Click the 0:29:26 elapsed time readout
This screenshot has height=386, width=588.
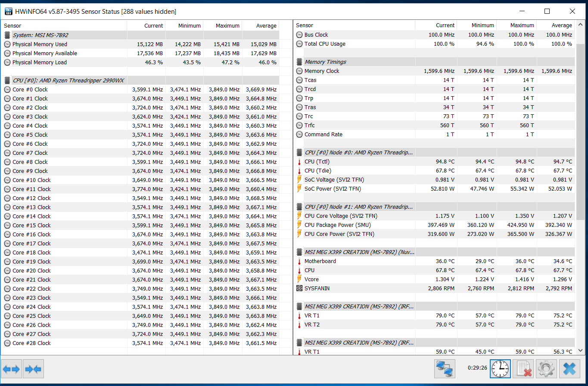click(x=477, y=368)
